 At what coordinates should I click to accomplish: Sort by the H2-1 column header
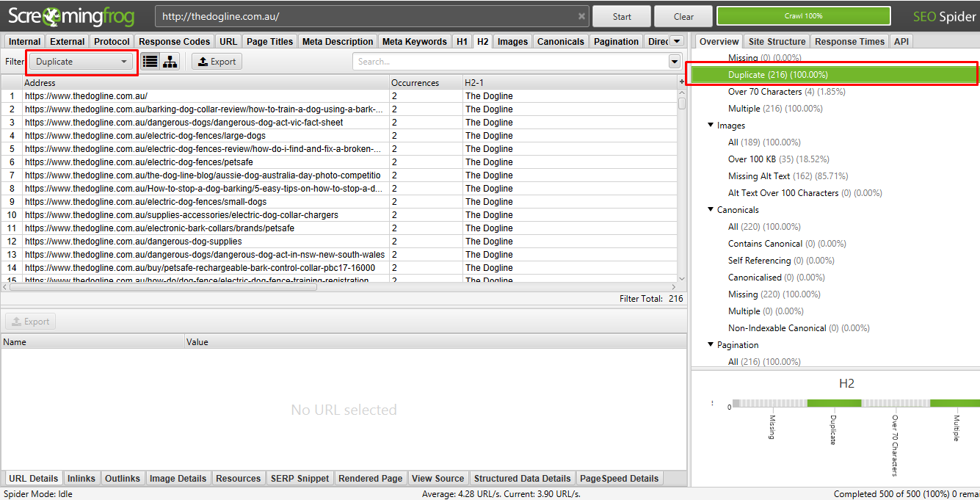click(570, 83)
